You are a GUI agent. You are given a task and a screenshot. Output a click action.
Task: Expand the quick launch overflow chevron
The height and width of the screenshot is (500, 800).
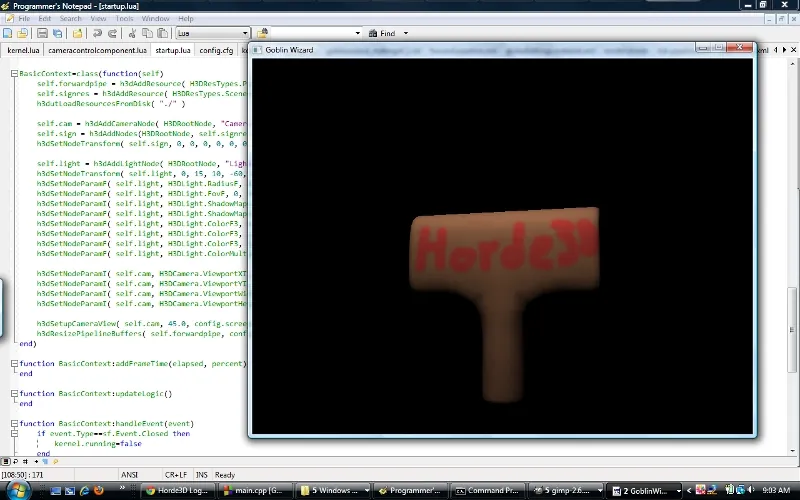122,488
